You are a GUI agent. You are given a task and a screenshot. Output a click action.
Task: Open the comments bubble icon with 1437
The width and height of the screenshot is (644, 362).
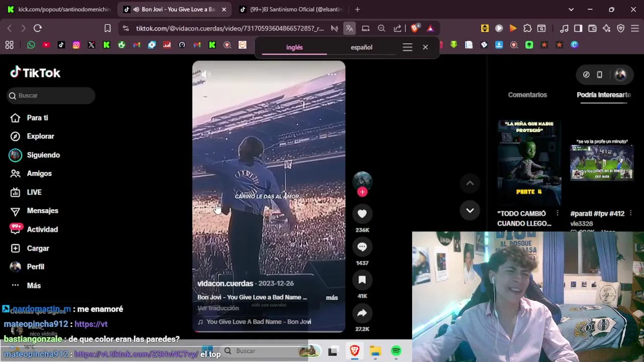pos(362,247)
